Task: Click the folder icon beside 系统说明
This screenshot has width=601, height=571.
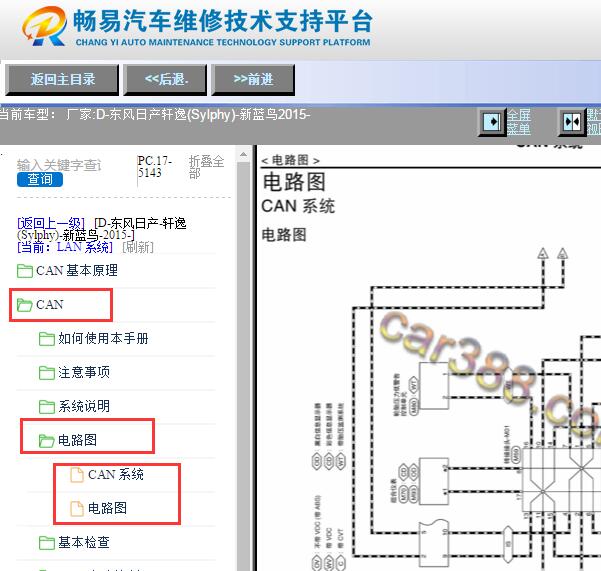Action: (x=47, y=407)
